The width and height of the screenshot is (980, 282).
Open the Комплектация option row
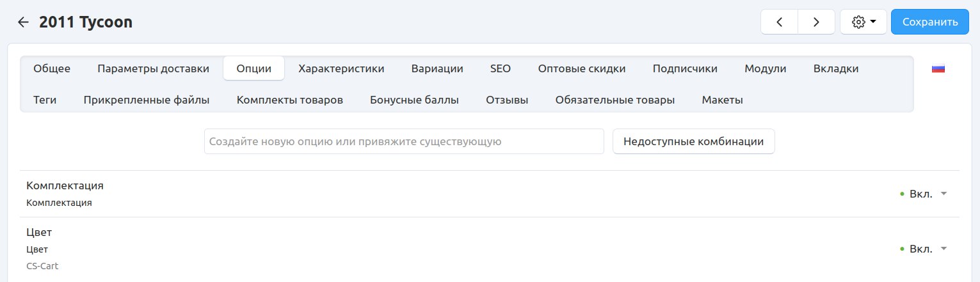point(65,186)
